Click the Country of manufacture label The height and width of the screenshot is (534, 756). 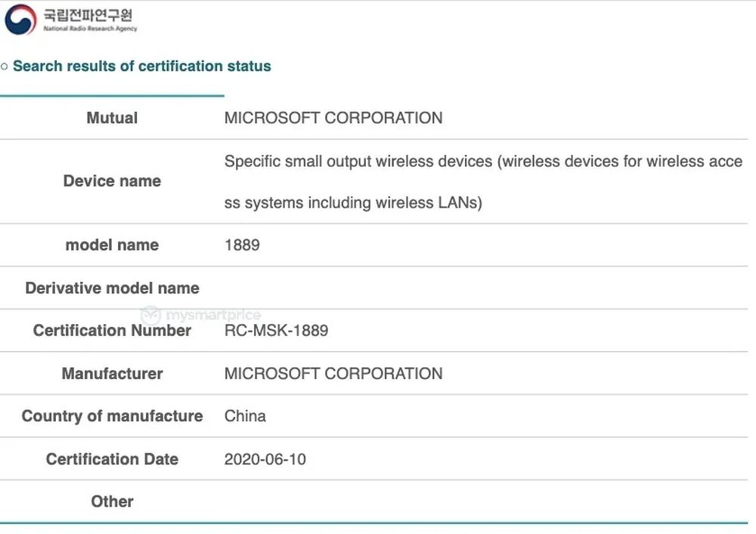pos(112,416)
